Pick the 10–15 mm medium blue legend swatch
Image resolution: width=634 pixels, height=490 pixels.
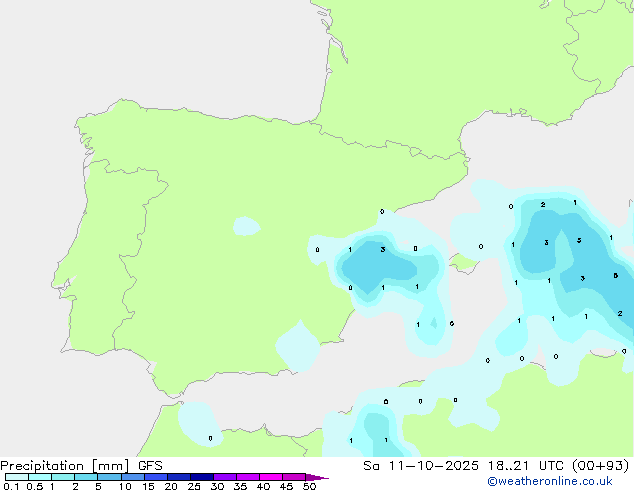click(x=133, y=477)
